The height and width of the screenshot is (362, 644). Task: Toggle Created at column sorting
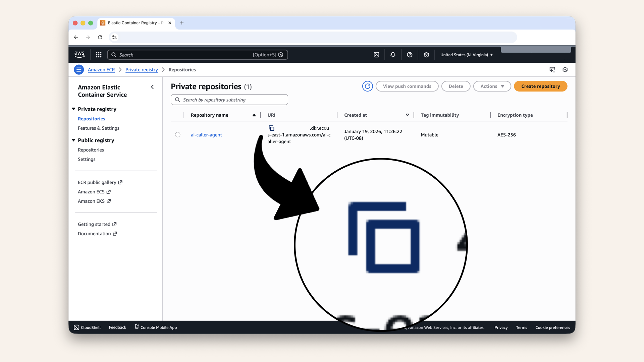pyautogui.click(x=407, y=115)
